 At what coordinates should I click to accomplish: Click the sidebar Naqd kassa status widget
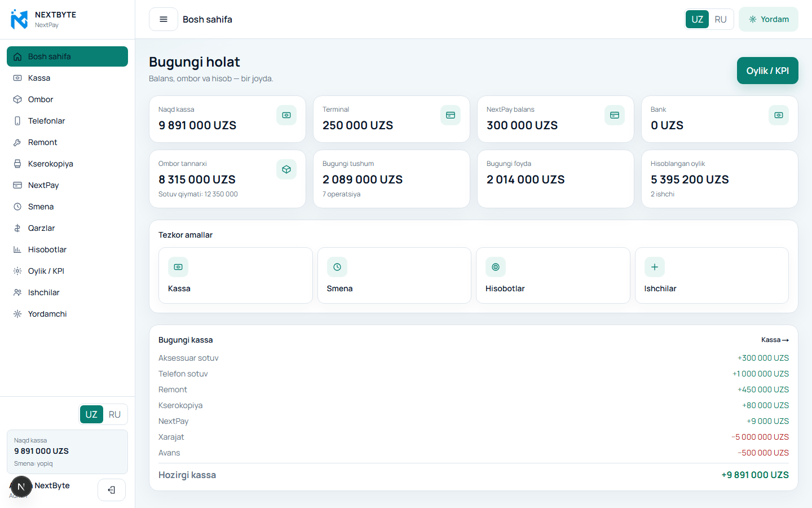pos(67,452)
